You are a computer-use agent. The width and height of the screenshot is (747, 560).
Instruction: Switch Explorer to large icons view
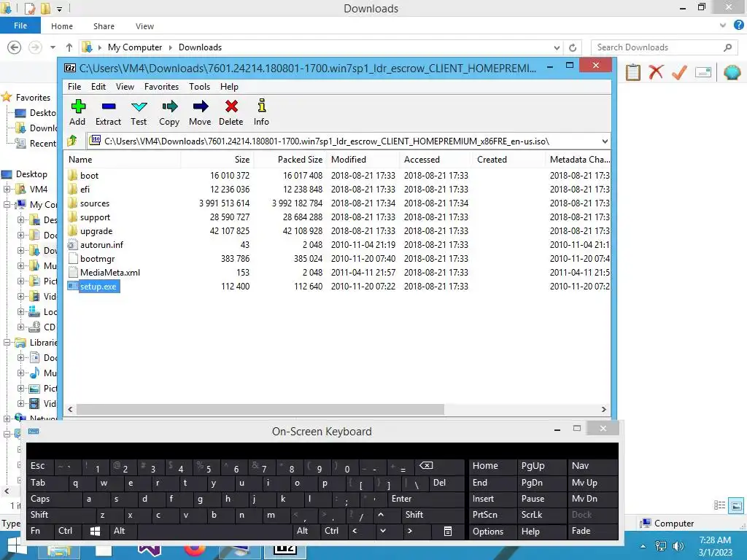tap(737, 506)
